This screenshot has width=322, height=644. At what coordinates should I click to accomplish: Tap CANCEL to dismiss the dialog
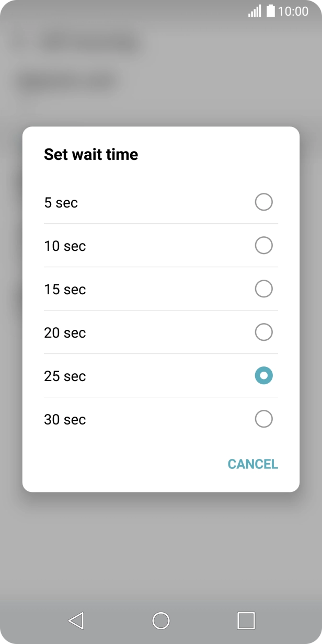point(253,464)
